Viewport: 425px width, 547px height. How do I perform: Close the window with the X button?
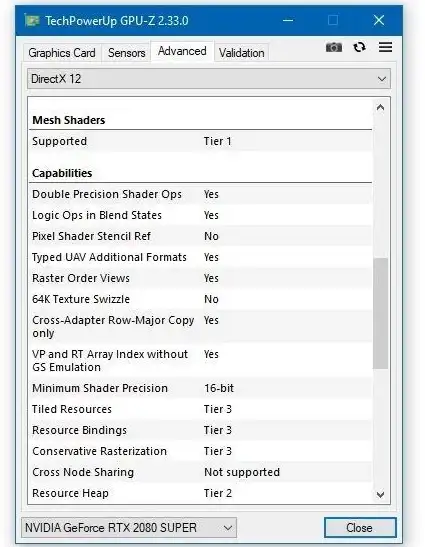click(x=379, y=20)
